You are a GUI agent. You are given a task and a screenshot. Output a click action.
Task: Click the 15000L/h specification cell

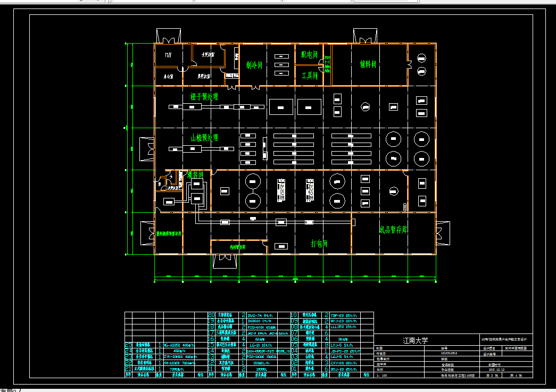[x=261, y=363]
